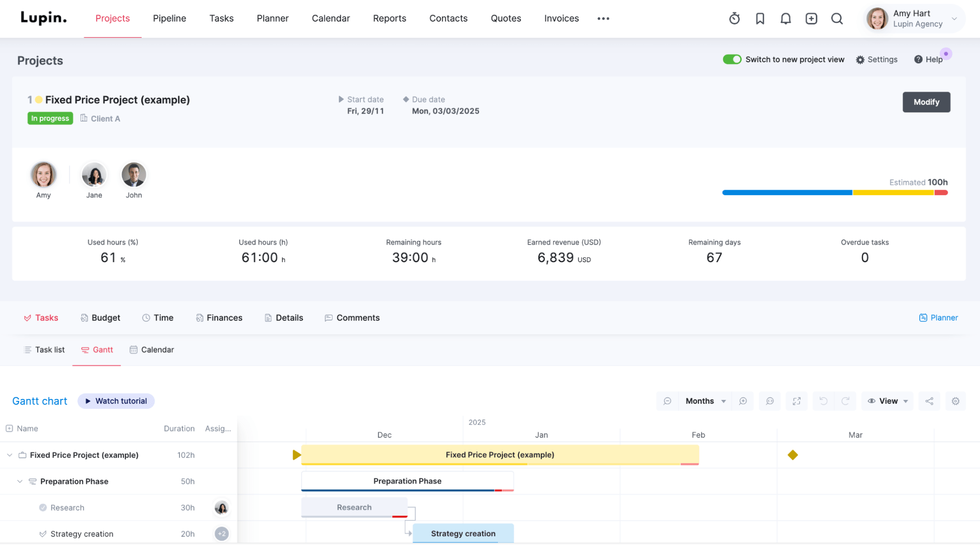Click Jane's avatar in Research row

(x=222, y=508)
